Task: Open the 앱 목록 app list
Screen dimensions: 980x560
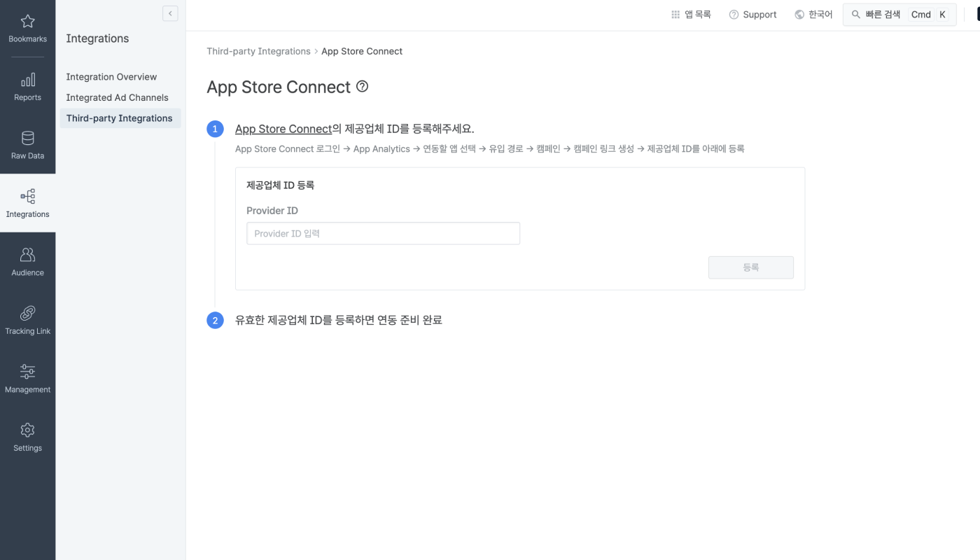Action: 691,15
